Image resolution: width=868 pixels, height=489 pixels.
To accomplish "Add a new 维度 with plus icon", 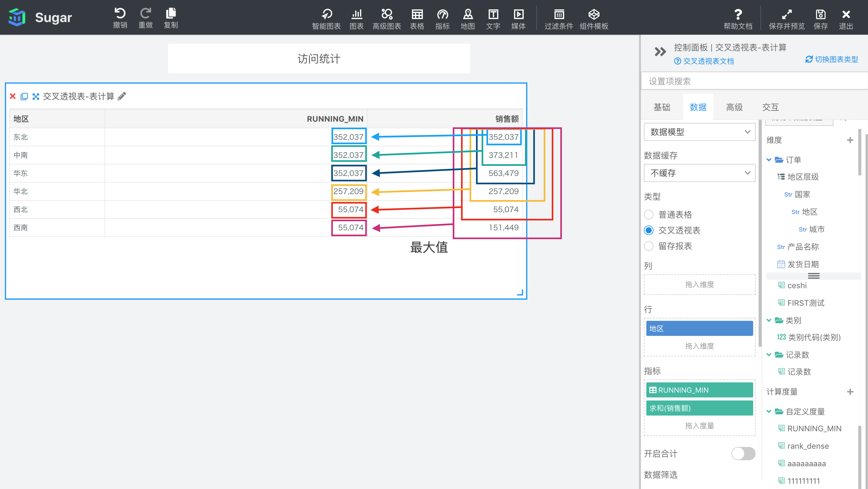I will [x=850, y=140].
